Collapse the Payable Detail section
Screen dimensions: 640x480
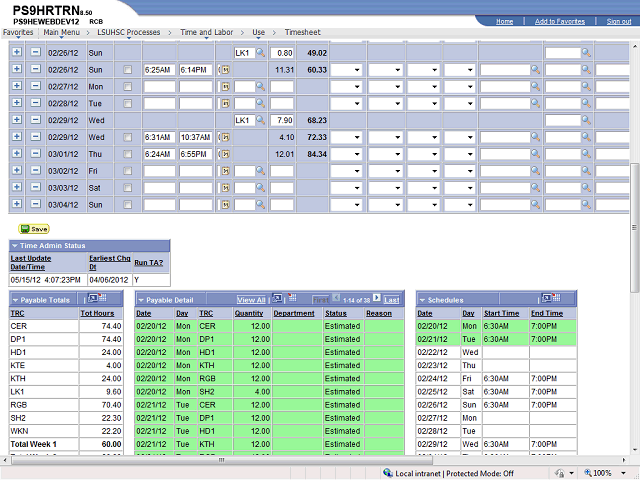(141, 300)
